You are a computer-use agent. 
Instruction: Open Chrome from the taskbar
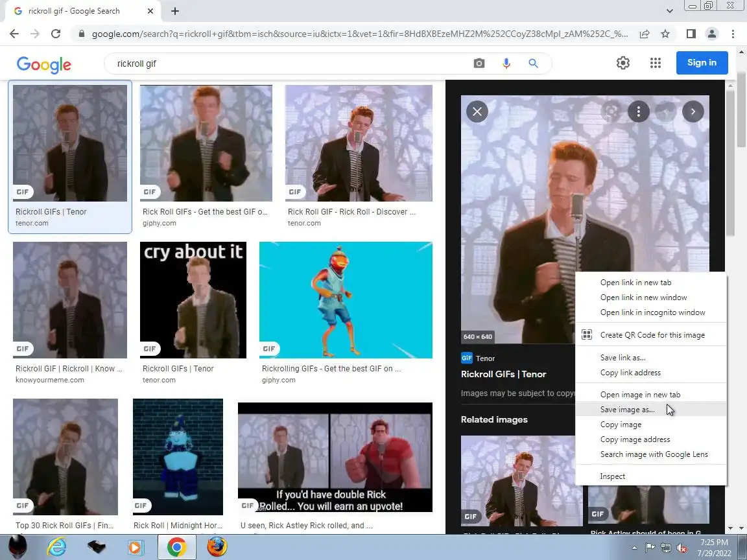click(177, 547)
